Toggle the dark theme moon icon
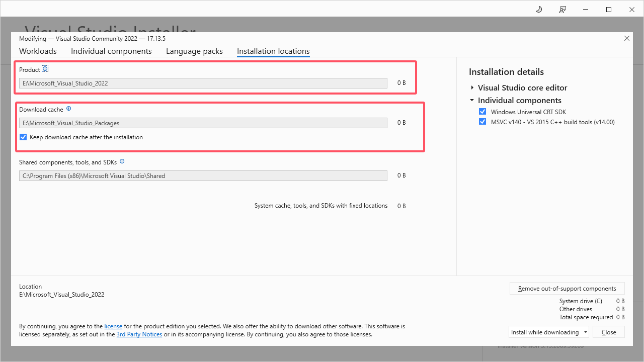The width and height of the screenshot is (644, 362). tap(539, 10)
